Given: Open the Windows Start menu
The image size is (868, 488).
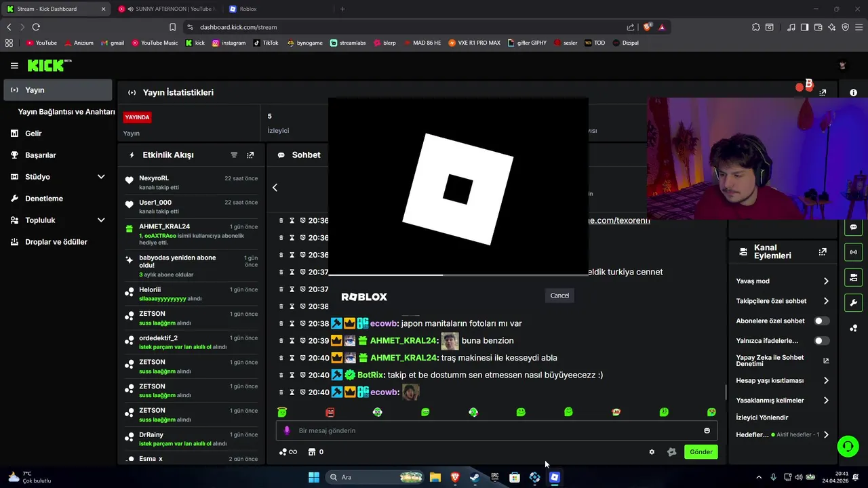Looking at the screenshot, I should click(x=314, y=477).
